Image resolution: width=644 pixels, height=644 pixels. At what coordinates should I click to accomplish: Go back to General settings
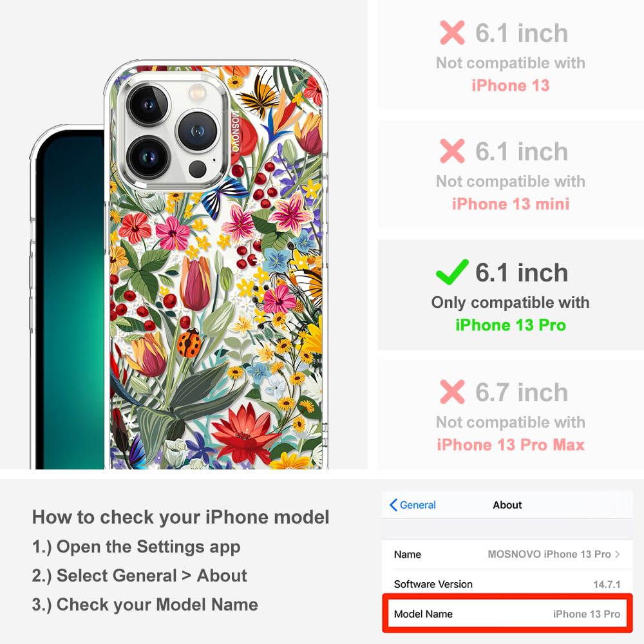click(x=413, y=505)
